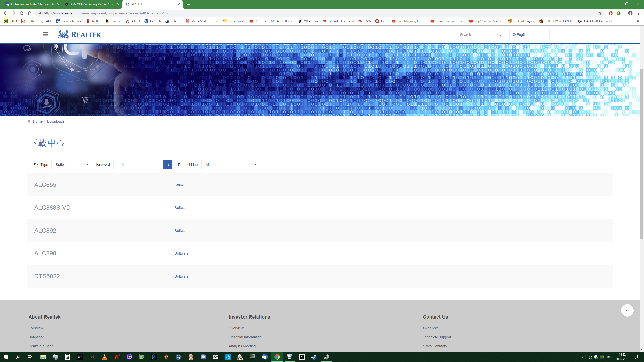Click the scroll-to-top arrow circle
Image resolution: width=644 pixels, height=362 pixels.
click(x=627, y=310)
